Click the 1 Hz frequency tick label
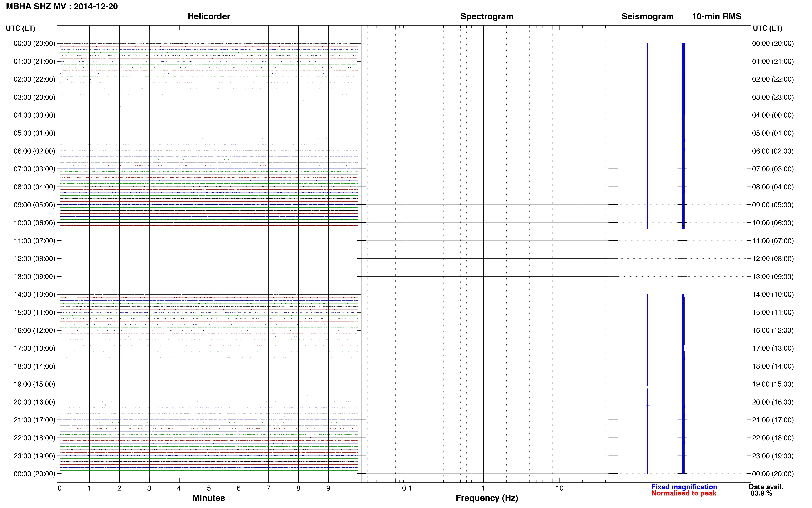Screen dimensions: 812x508 483,488
